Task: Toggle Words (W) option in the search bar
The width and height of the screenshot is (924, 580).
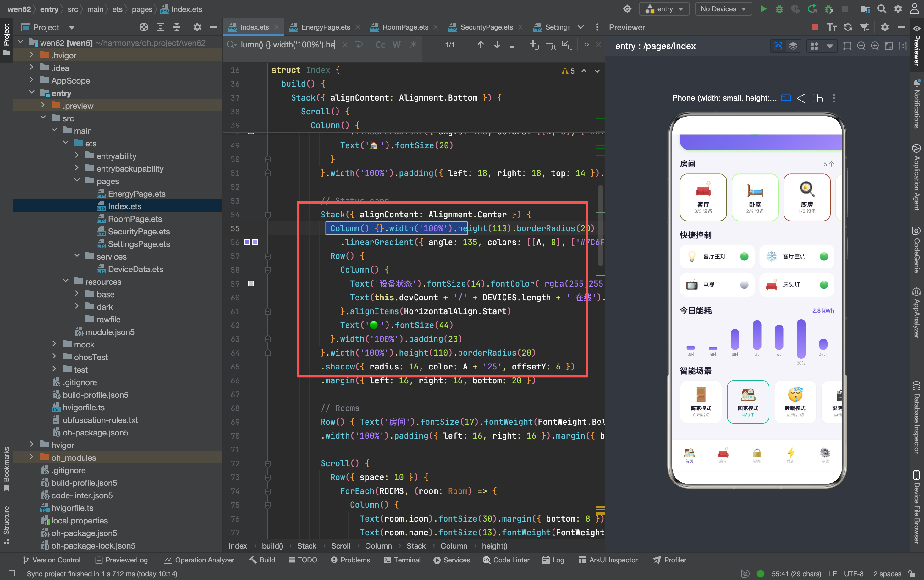Action: pyautogui.click(x=396, y=45)
